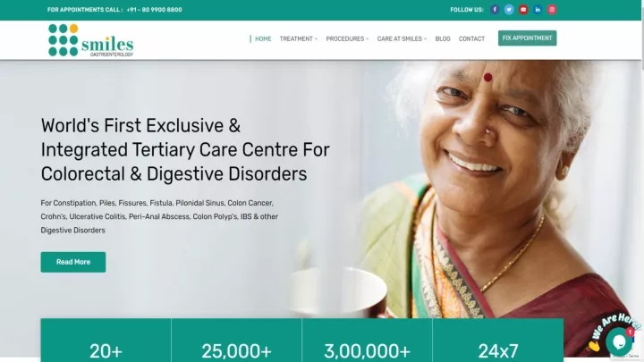Open the Blog menu item
Viewport: 644px width, 362px height.
(443, 38)
